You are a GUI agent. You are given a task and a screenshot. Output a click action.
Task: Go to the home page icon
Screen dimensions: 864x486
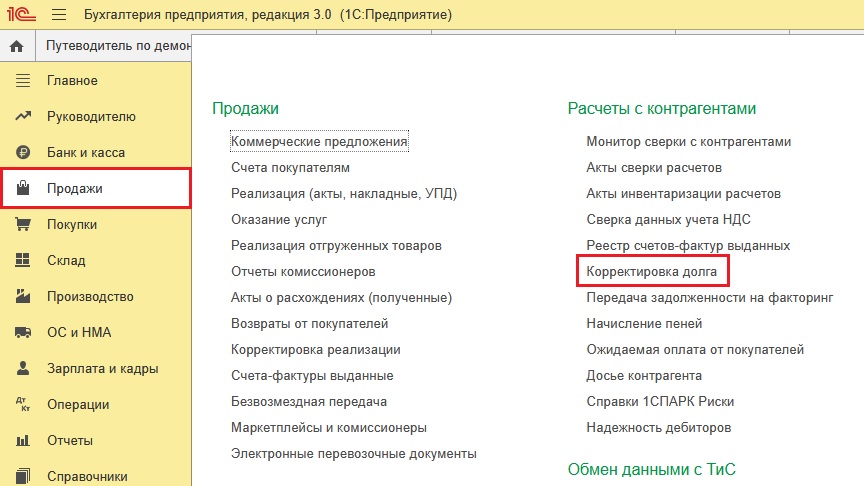tap(17, 46)
